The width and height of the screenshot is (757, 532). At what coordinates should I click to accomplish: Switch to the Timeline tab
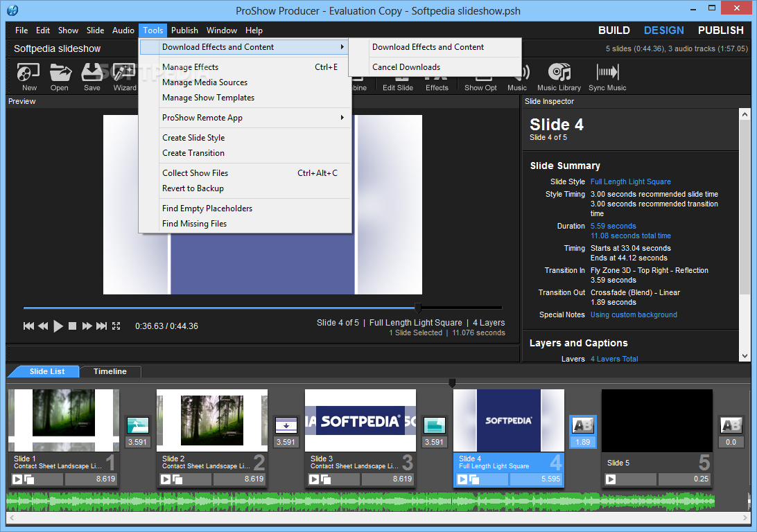tap(110, 371)
